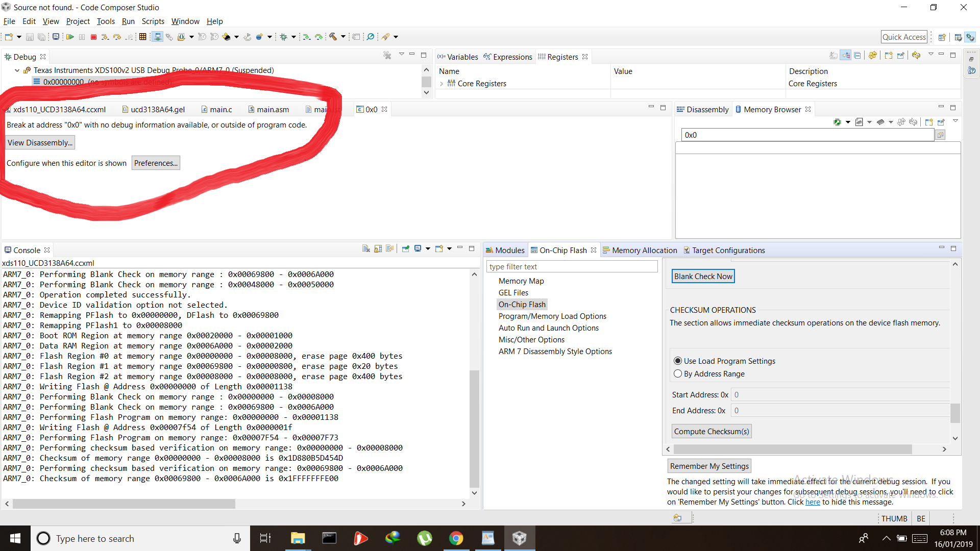Toggle Word Wrap in Console toolbar
This screenshot has width=980, height=551.
pyautogui.click(x=390, y=248)
